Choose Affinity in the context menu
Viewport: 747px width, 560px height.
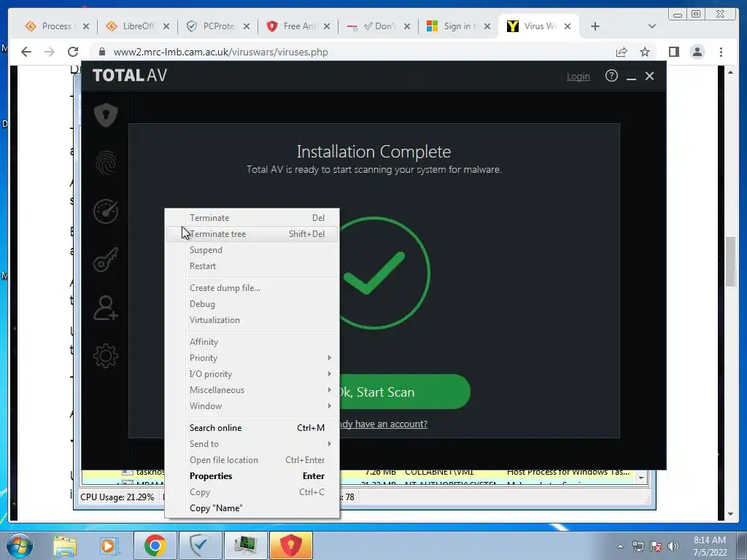[x=252, y=341]
